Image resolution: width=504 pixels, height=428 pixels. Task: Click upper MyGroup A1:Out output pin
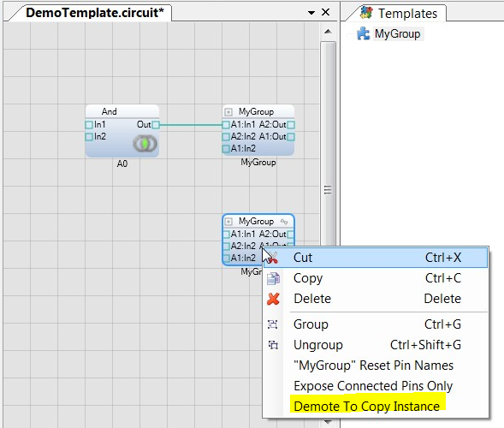tap(291, 137)
